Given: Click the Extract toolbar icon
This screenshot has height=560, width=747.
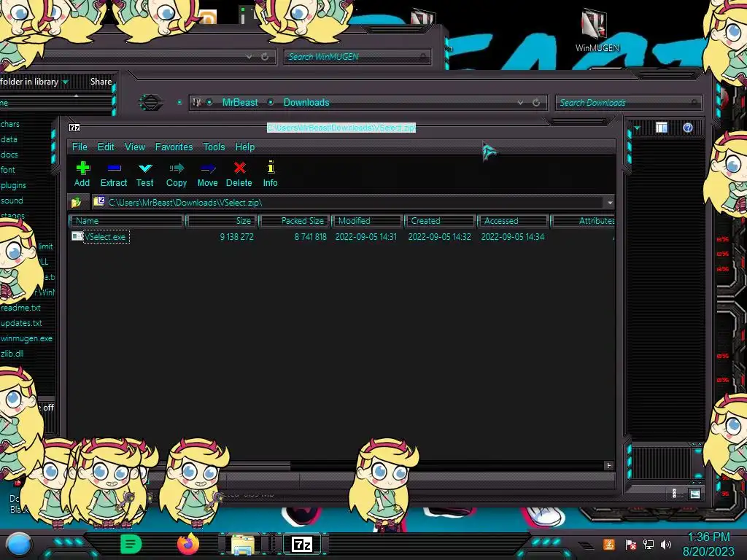Looking at the screenshot, I should coord(114,174).
